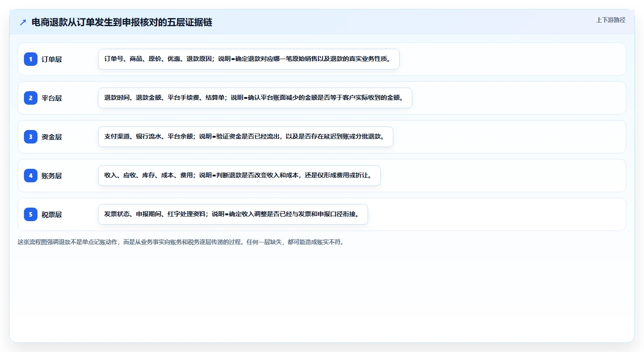Image resolution: width=644 pixels, height=352 pixels.
Task: Select the 订单层 label
Action: (51, 59)
